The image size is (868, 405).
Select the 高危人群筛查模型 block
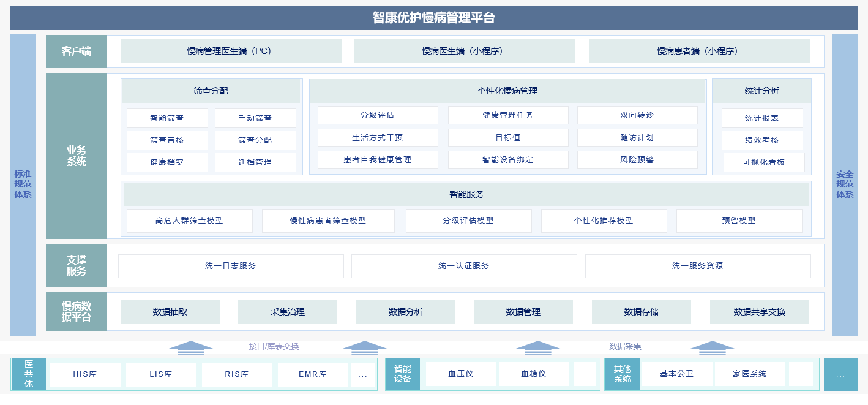click(189, 221)
